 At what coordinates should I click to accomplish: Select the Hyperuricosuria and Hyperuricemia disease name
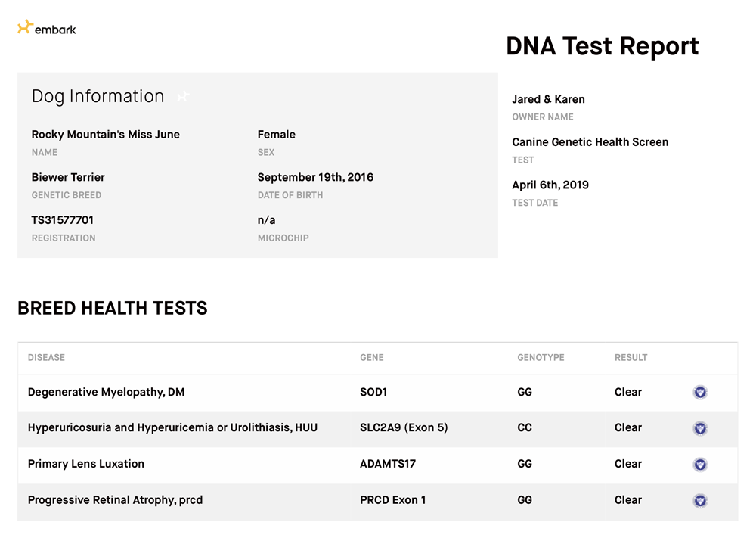tap(172, 428)
